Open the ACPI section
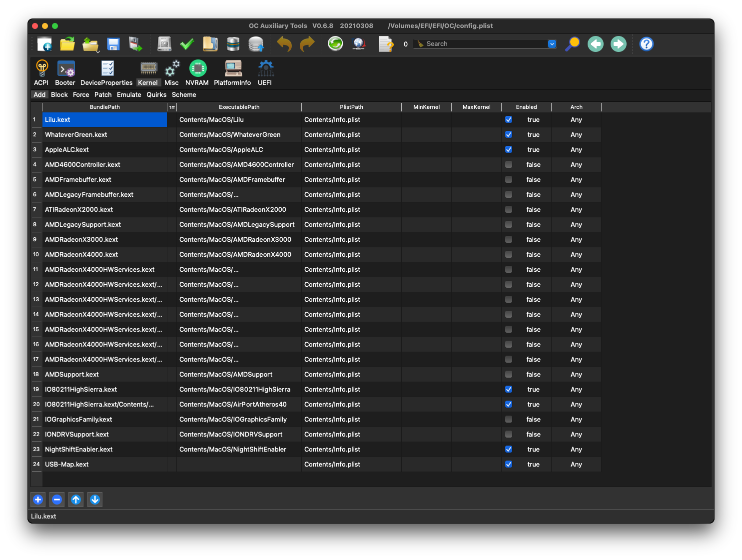The width and height of the screenshot is (742, 560). (x=41, y=73)
